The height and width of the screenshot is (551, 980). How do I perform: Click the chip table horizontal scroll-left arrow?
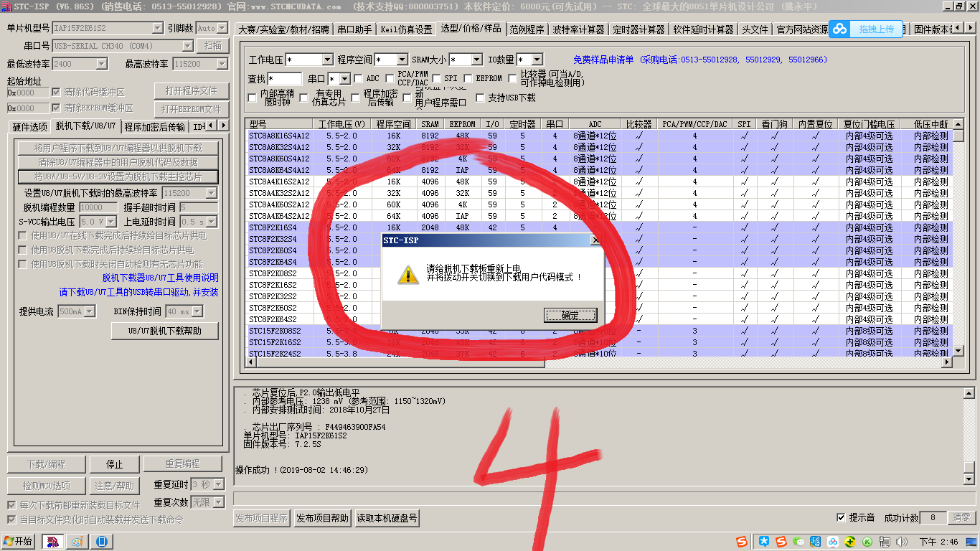(250, 362)
